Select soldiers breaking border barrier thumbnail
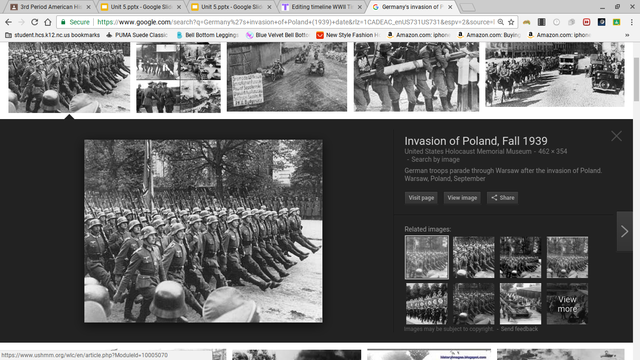 416,77
